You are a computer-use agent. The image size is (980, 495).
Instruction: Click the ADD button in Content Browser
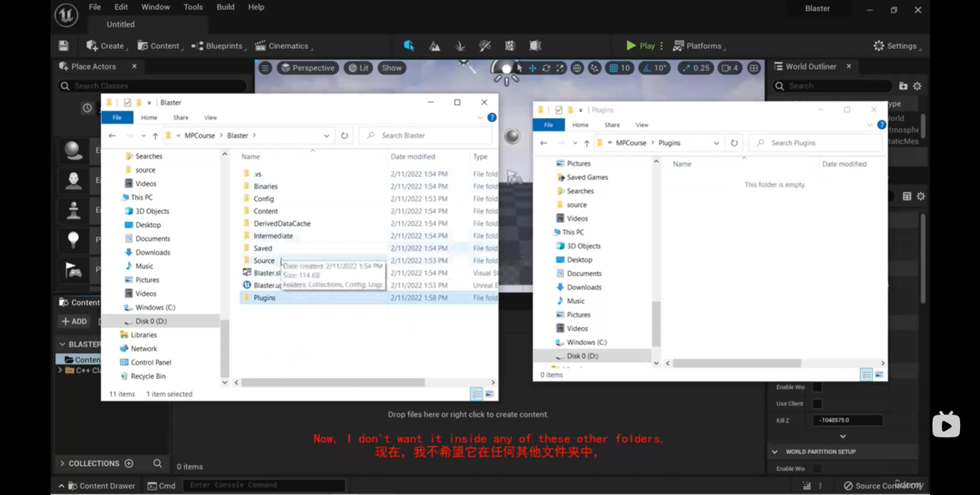tap(74, 322)
